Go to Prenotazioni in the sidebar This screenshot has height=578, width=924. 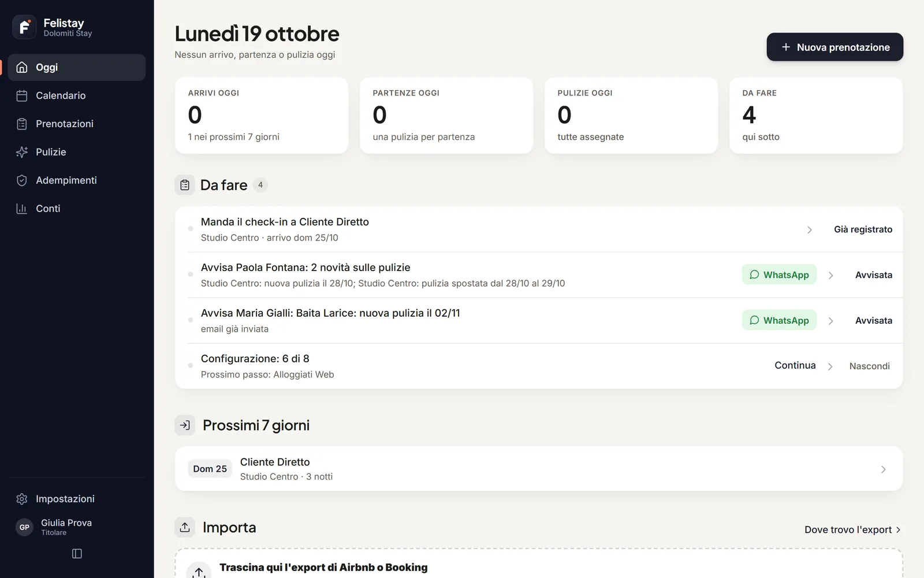(77, 124)
